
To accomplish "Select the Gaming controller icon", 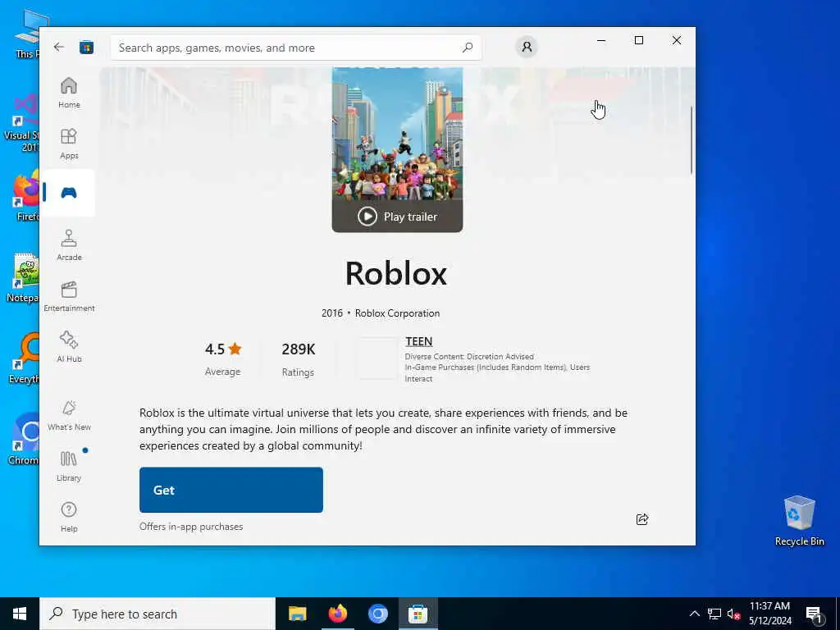I will [69, 193].
